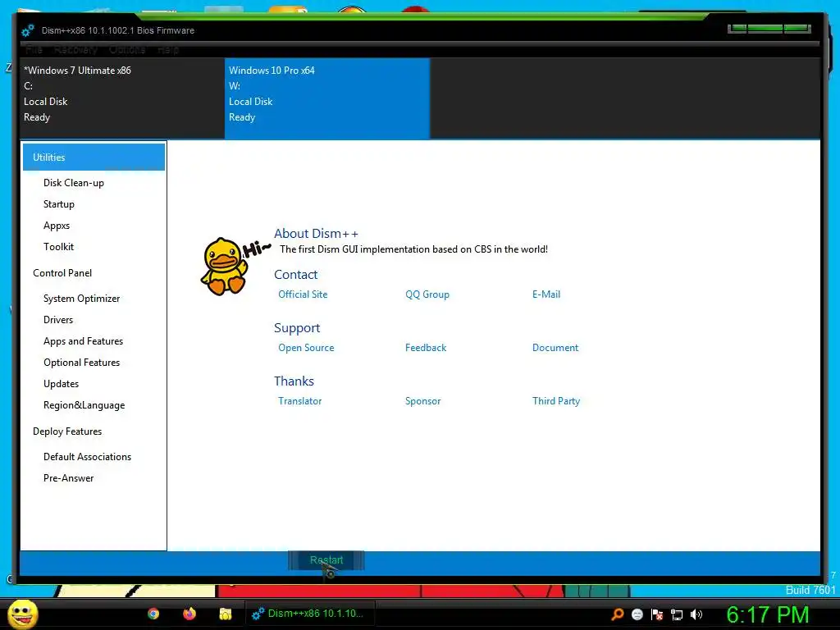Open the QQ Group link
The image size is (840, 630).
[427, 294]
